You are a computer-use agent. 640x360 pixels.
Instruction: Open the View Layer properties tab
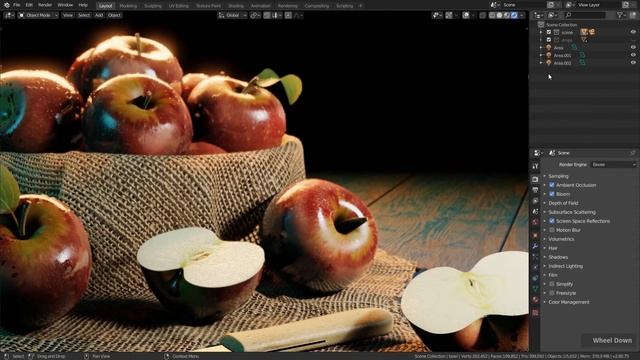pos(535,200)
